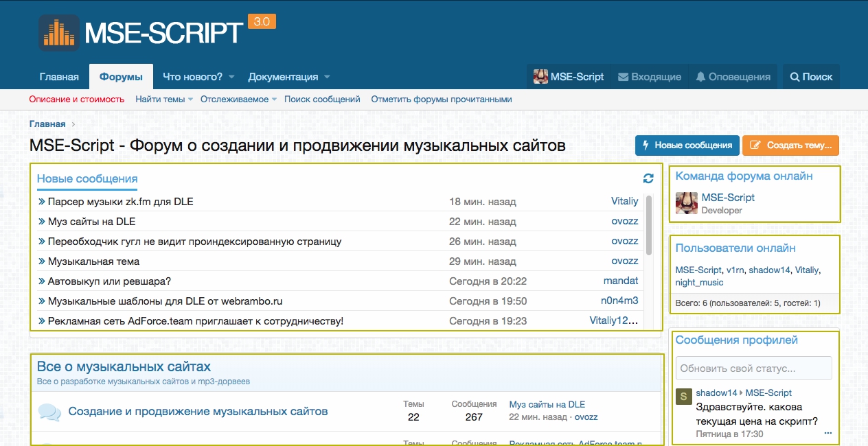
Task: Click the author Vitaliy in the first row
Action: [x=625, y=202]
